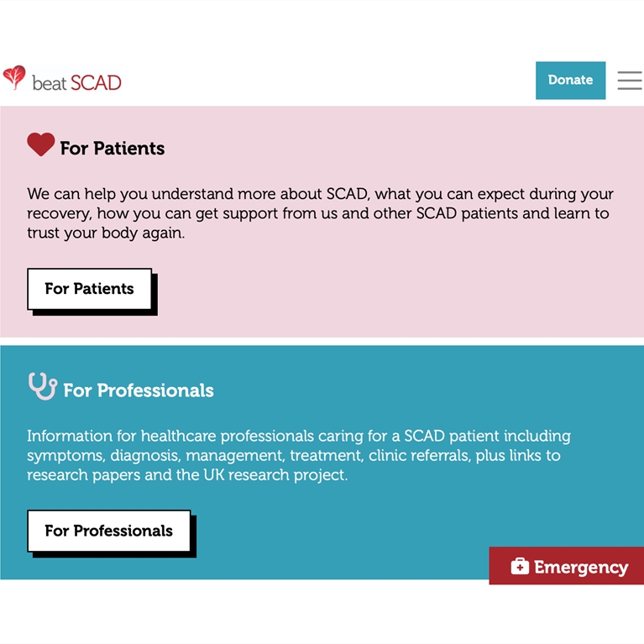
Task: Click the beat SCAD heart logo icon
Action: pos(14,77)
